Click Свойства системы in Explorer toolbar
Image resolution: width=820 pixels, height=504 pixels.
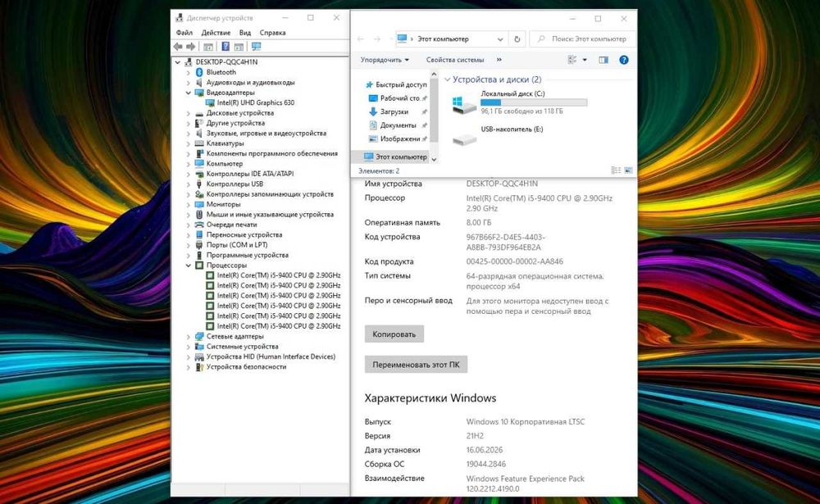455,60
